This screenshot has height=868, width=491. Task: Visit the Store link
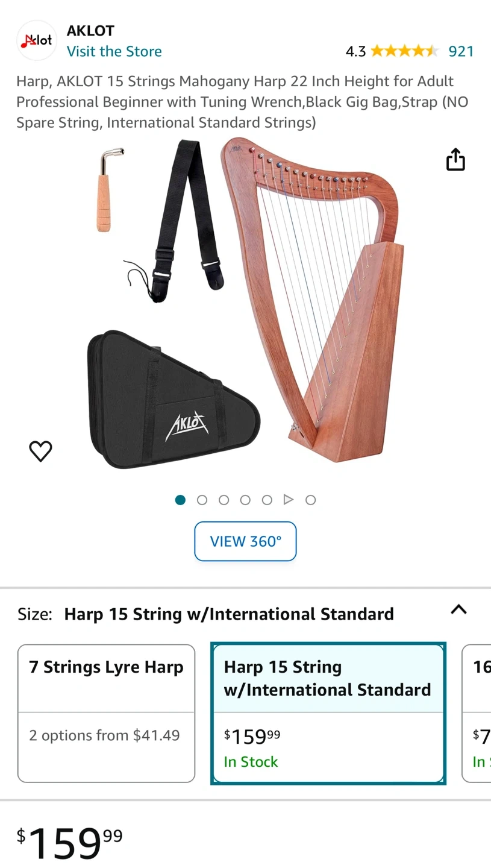(114, 51)
